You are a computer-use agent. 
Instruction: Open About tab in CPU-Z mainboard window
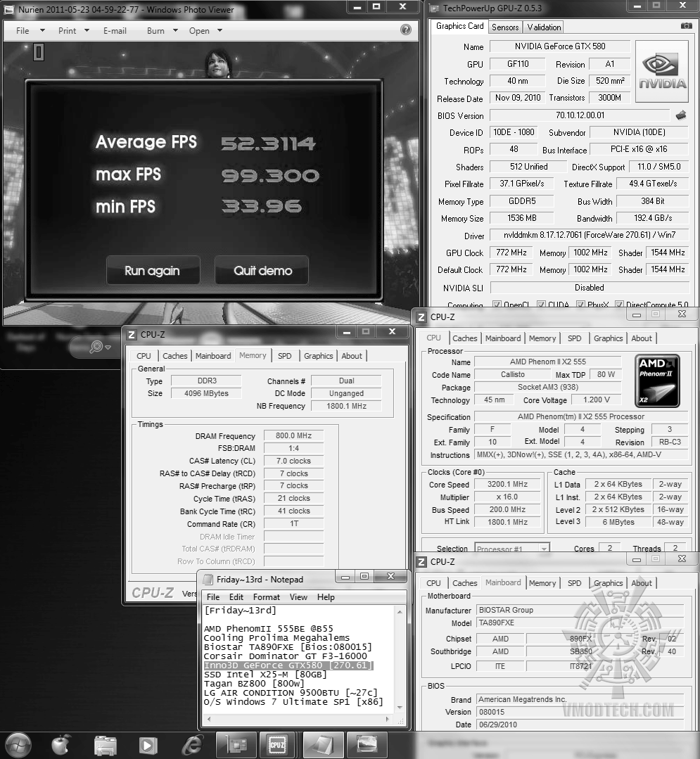click(x=642, y=583)
